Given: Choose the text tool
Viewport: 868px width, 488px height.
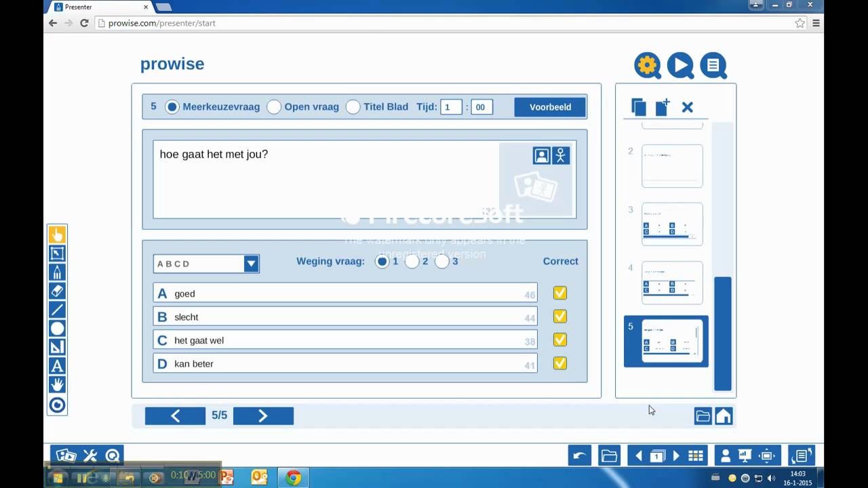Looking at the screenshot, I should click(58, 365).
